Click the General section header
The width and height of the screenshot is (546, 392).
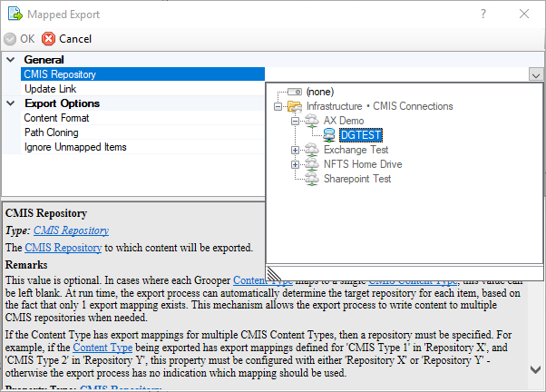pos(44,60)
